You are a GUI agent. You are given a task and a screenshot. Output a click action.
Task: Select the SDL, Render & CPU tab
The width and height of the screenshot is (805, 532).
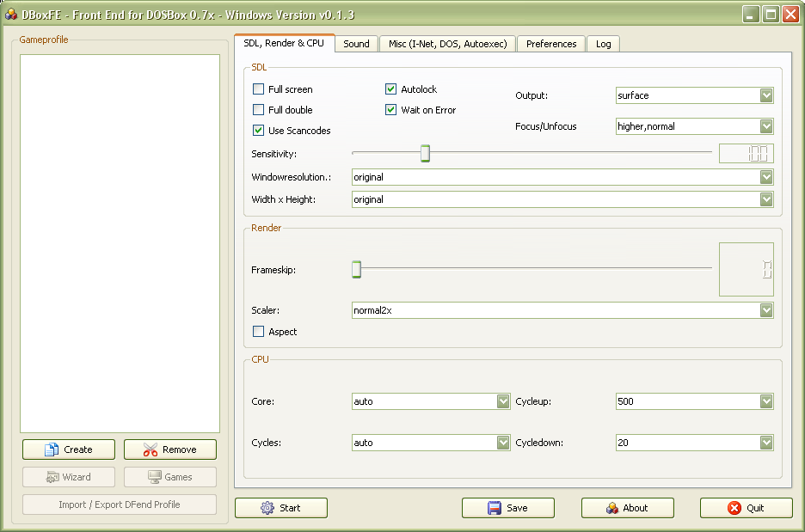click(284, 43)
